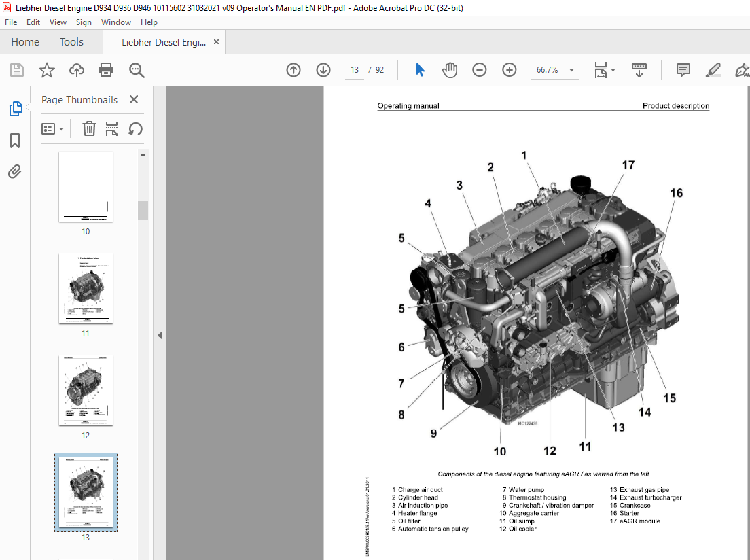This screenshot has width=750, height=560.
Task: Rotate page counterclockwise icon
Action: click(135, 128)
